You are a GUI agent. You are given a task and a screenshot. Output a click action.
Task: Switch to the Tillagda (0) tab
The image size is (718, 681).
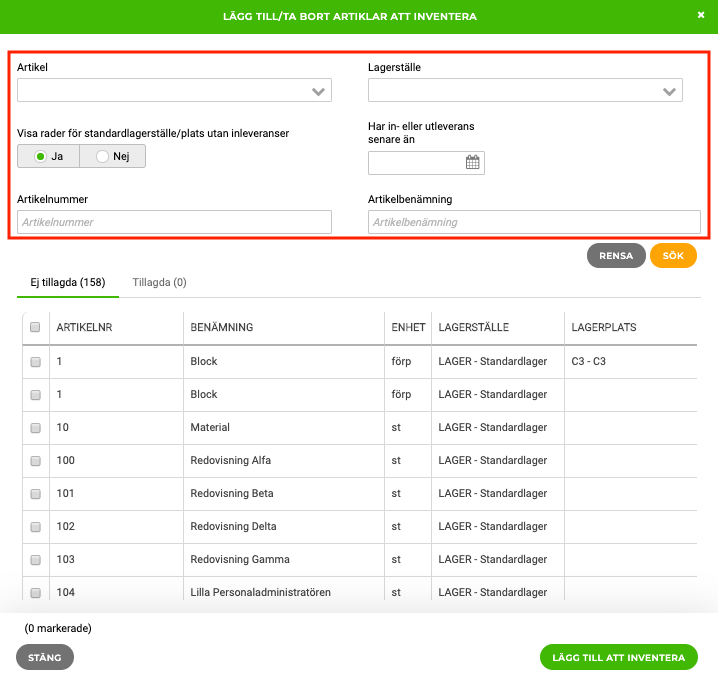[159, 282]
